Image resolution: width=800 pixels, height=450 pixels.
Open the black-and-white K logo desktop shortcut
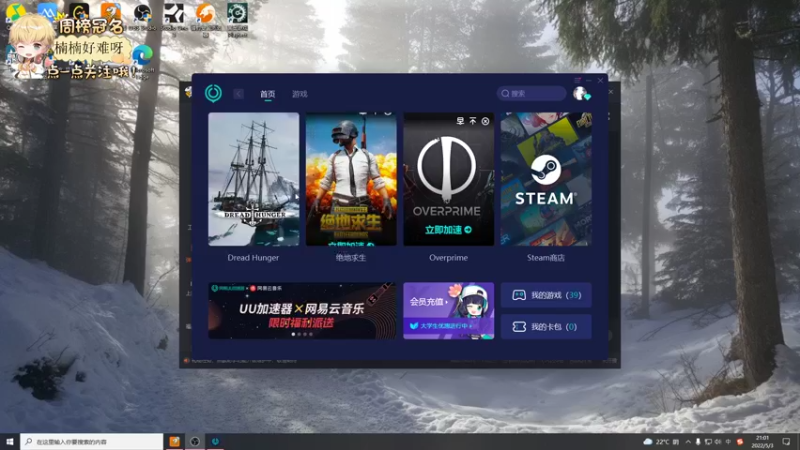[x=174, y=14]
